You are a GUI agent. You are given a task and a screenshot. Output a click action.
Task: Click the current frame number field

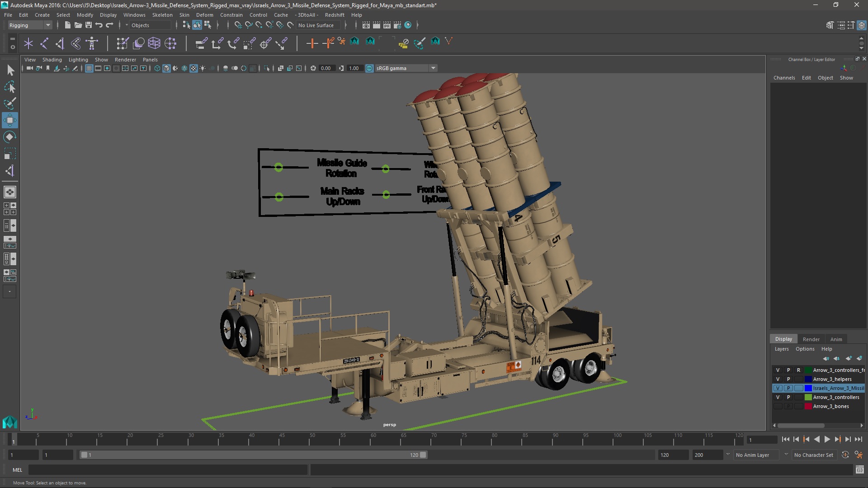point(762,440)
